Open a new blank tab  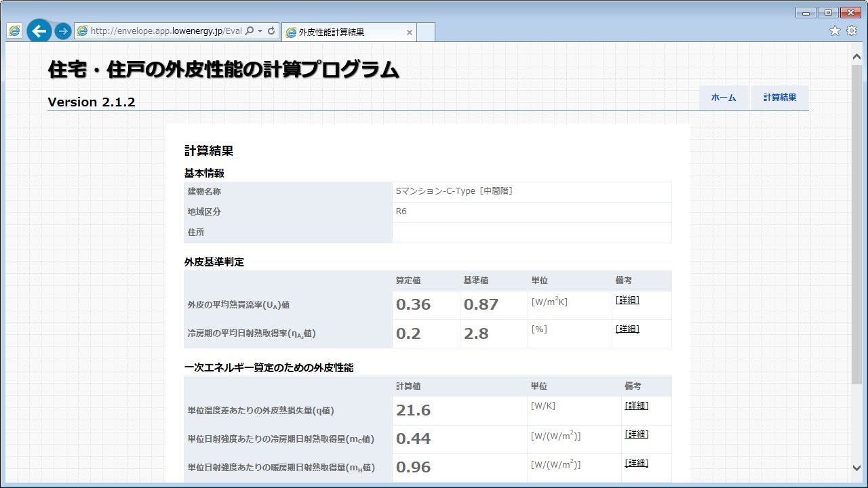tap(425, 32)
